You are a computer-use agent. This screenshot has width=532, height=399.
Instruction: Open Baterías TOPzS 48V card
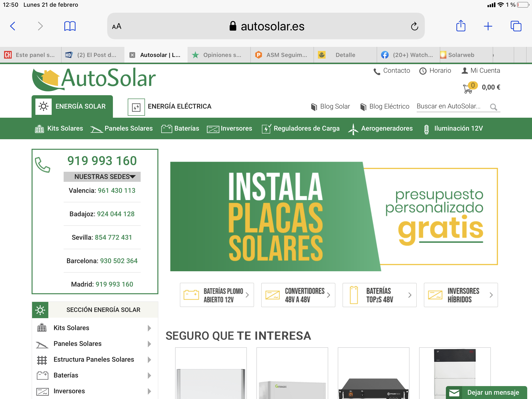379,295
